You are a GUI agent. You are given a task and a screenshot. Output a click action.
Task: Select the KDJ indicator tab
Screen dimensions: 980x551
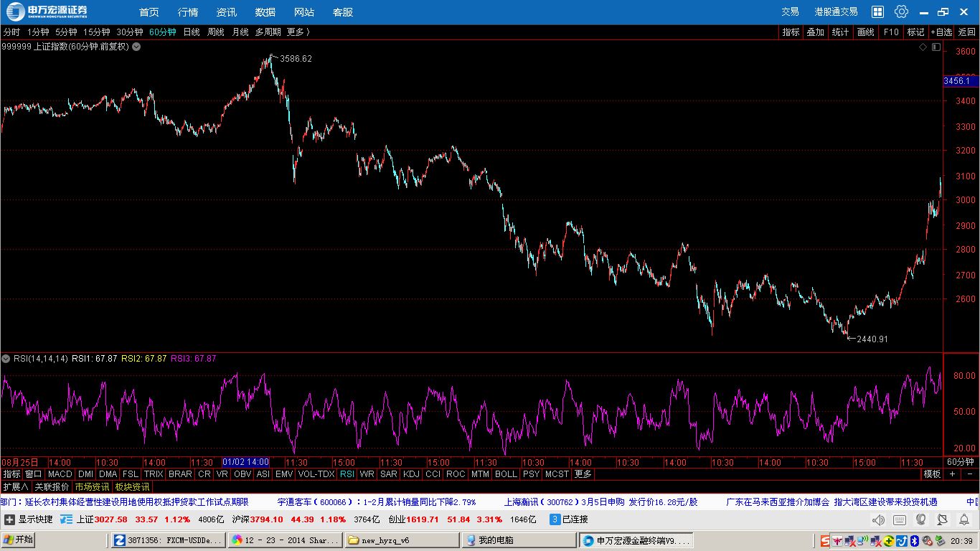(x=411, y=474)
